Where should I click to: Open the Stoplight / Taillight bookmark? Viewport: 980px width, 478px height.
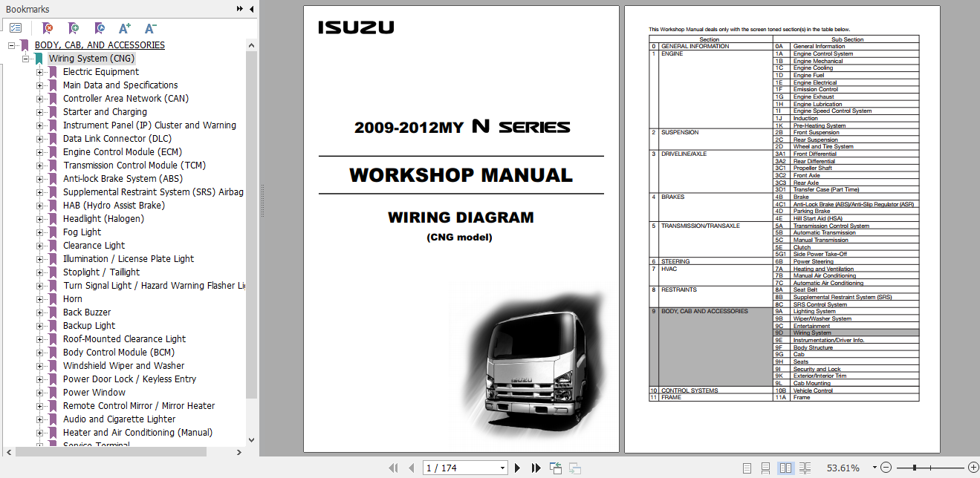pyautogui.click(x=101, y=272)
